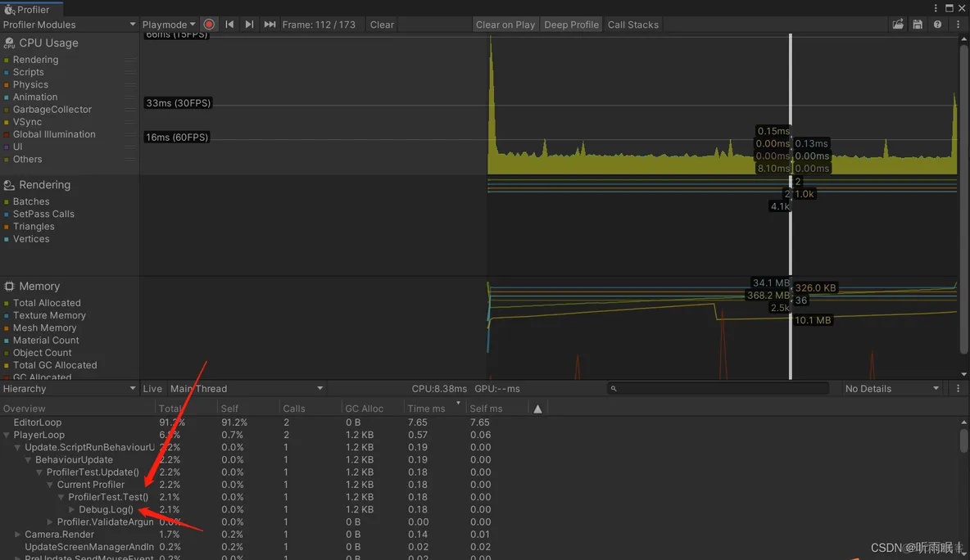Load profiler data from file icon
970x560 pixels.
(898, 25)
